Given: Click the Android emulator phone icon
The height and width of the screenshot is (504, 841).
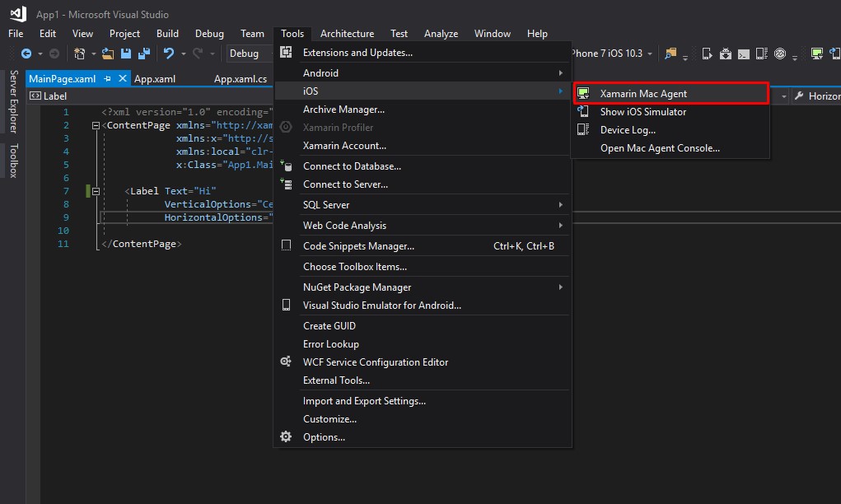Looking at the screenshot, I should tap(286, 305).
